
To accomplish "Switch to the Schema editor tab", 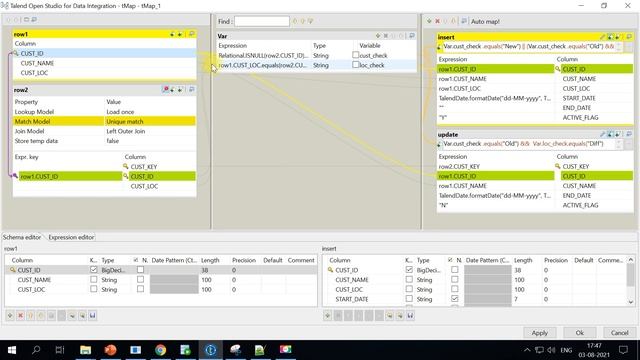I will pos(22,237).
